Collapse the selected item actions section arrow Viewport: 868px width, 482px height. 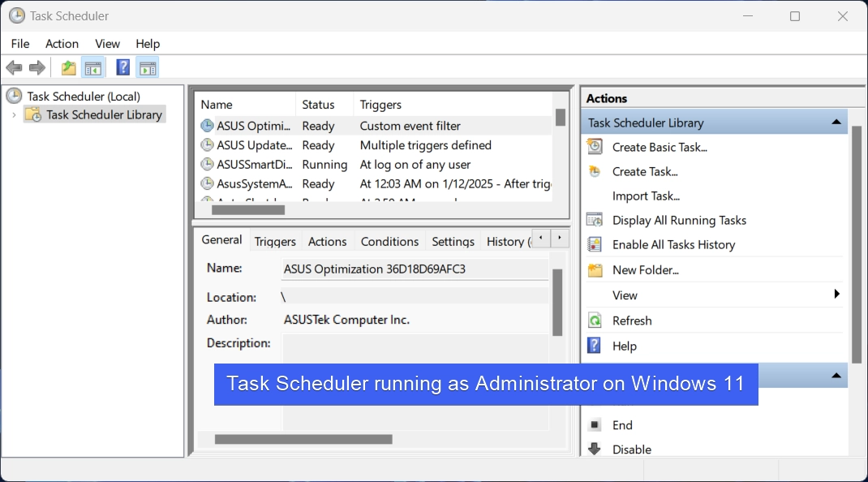pos(836,376)
